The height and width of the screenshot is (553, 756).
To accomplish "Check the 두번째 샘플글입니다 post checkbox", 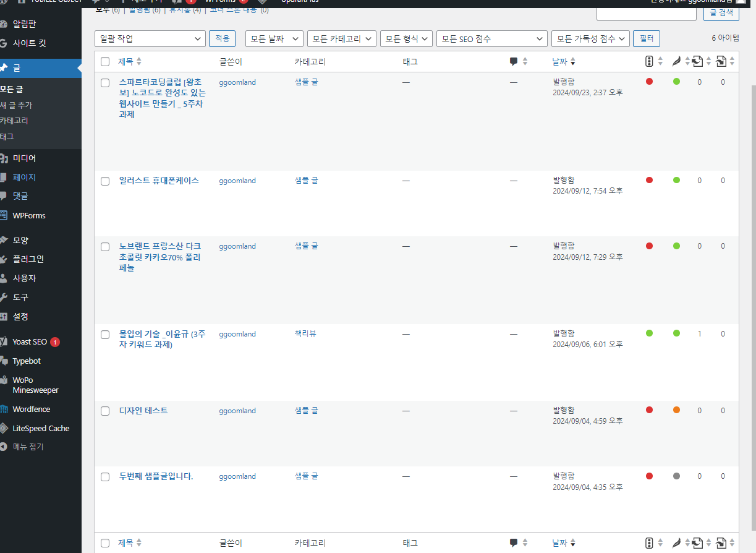I will [105, 476].
